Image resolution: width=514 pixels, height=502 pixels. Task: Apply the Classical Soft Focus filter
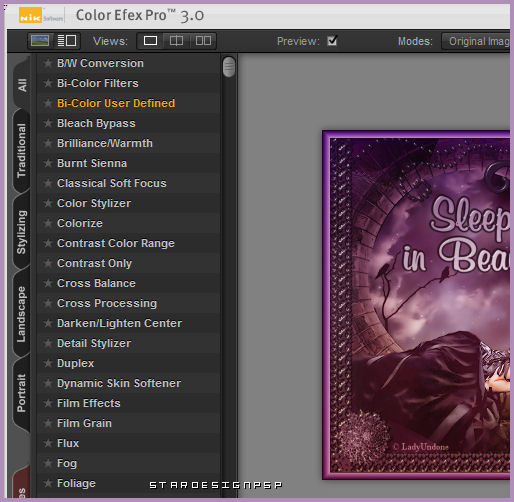129,183
